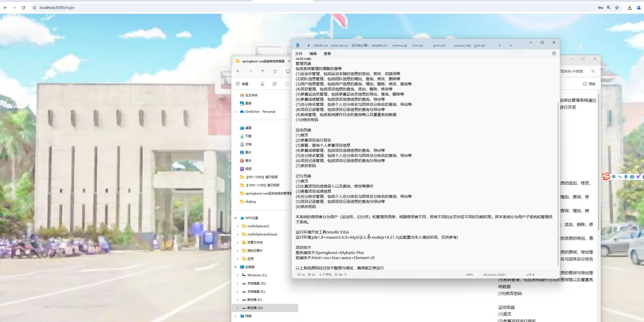Click Explorer forward navigation arrow
This screenshot has height=322, width=644.
coord(250,71)
